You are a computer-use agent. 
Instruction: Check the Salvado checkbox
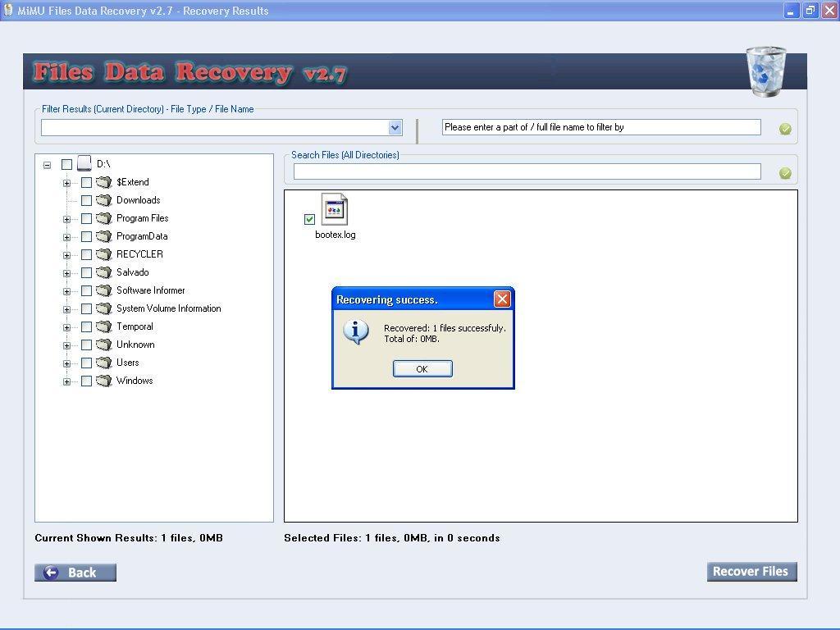[x=86, y=272]
